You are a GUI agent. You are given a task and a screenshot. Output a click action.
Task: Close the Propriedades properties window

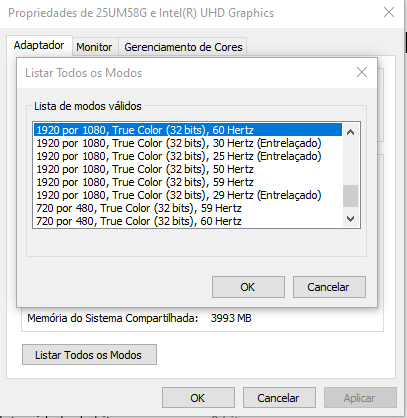[389, 13]
